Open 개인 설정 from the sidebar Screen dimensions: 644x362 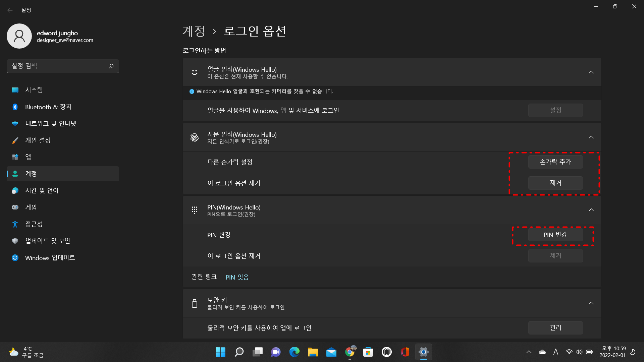(38, 140)
